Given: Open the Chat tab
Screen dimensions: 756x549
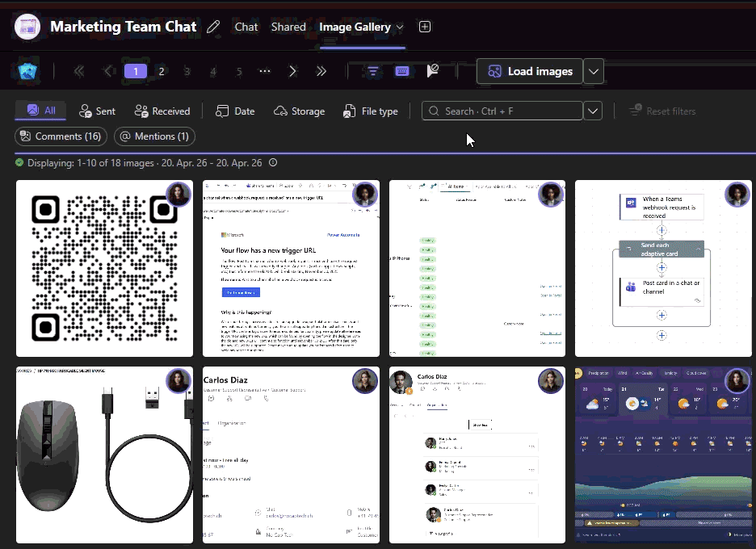Looking at the screenshot, I should pos(246,27).
